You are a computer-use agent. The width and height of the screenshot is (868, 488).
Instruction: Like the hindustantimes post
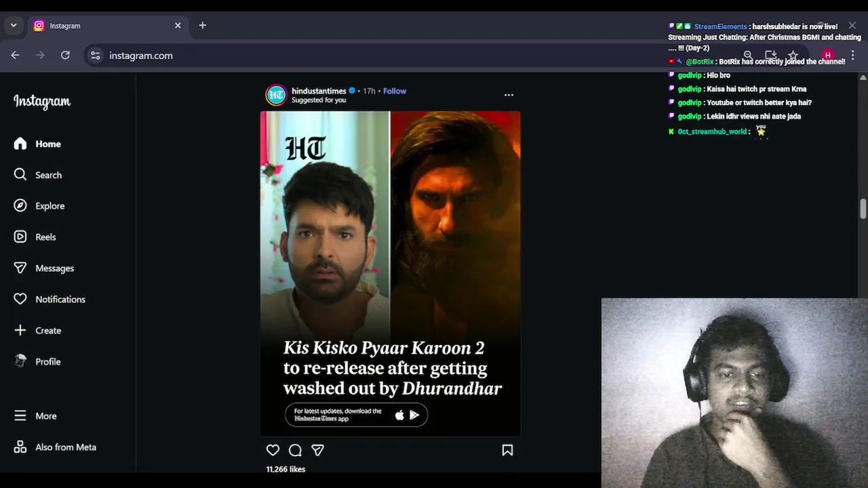(273, 450)
